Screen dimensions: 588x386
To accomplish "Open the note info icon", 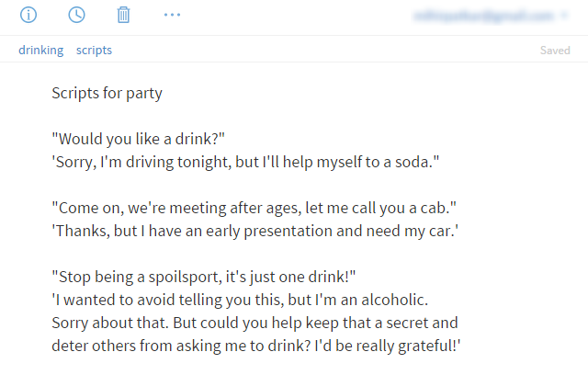I will pyautogui.click(x=28, y=15).
